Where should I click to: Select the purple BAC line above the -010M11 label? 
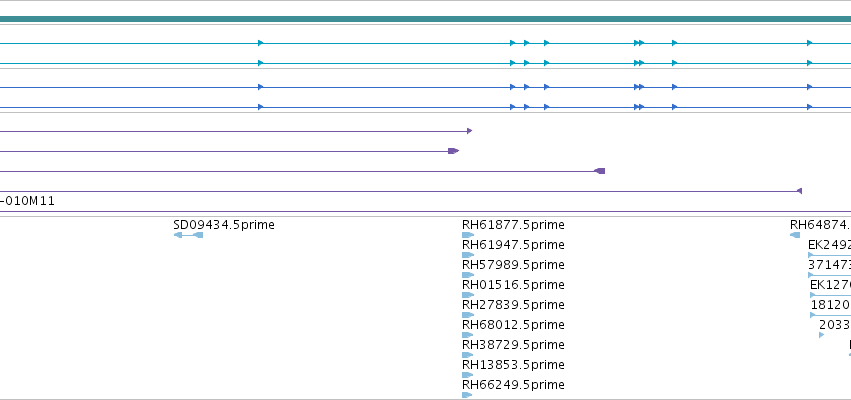[401, 191]
